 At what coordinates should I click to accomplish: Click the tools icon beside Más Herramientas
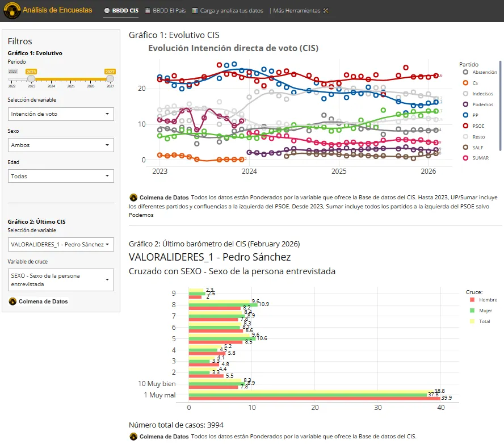[x=326, y=11]
